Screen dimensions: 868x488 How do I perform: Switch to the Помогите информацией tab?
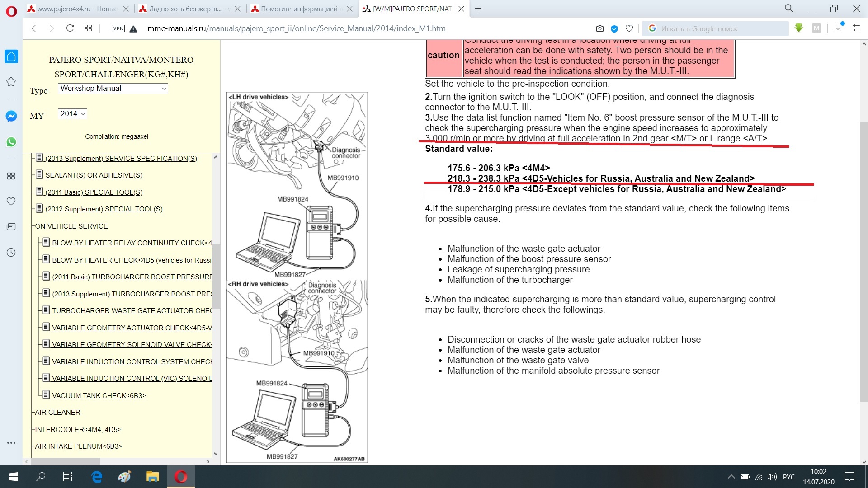point(298,9)
